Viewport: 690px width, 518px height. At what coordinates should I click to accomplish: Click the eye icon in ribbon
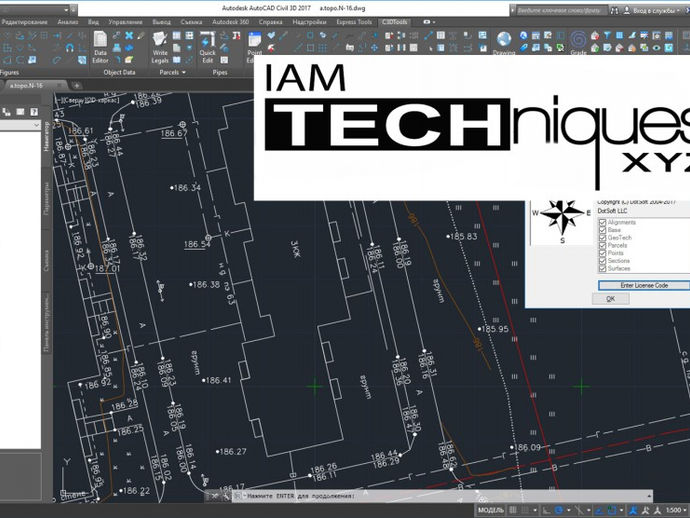pyautogui.click(x=657, y=48)
